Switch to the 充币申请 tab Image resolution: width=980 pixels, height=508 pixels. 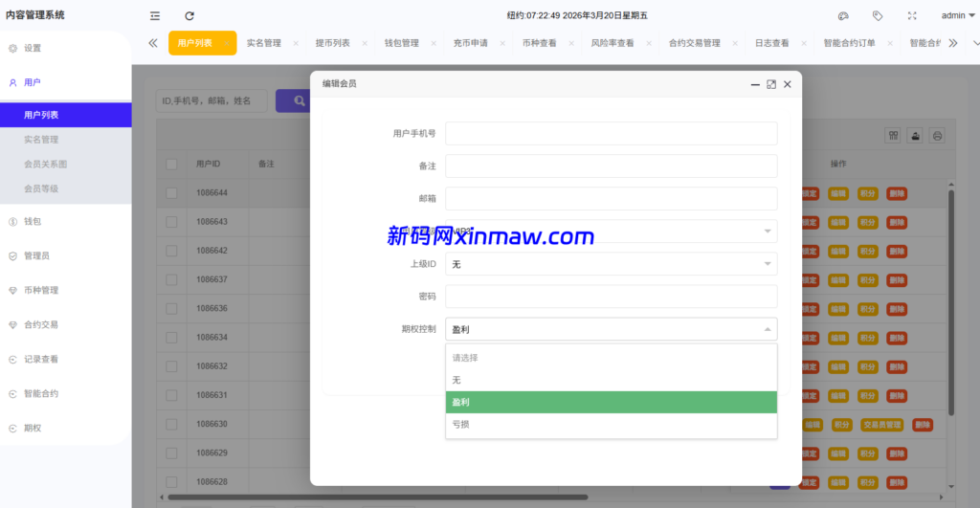pyautogui.click(x=470, y=43)
